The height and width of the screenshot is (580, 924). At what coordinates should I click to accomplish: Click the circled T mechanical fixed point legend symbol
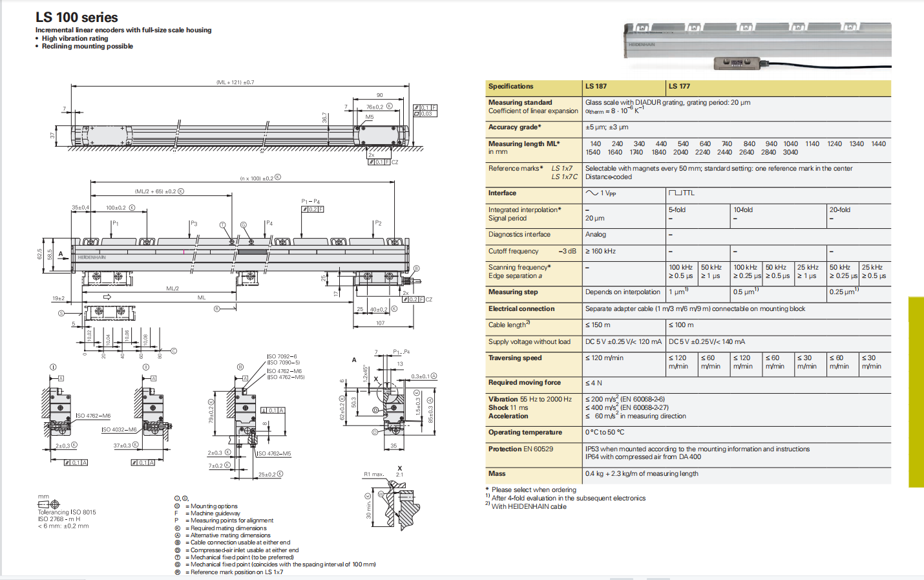point(178,557)
